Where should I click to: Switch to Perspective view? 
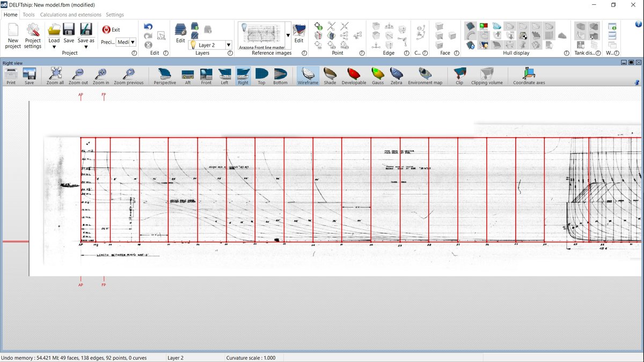coord(164,76)
